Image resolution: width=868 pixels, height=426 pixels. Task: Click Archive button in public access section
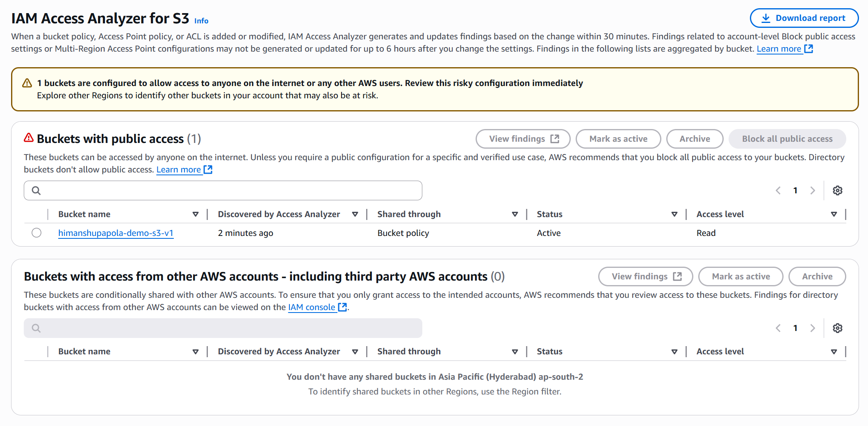coord(694,139)
